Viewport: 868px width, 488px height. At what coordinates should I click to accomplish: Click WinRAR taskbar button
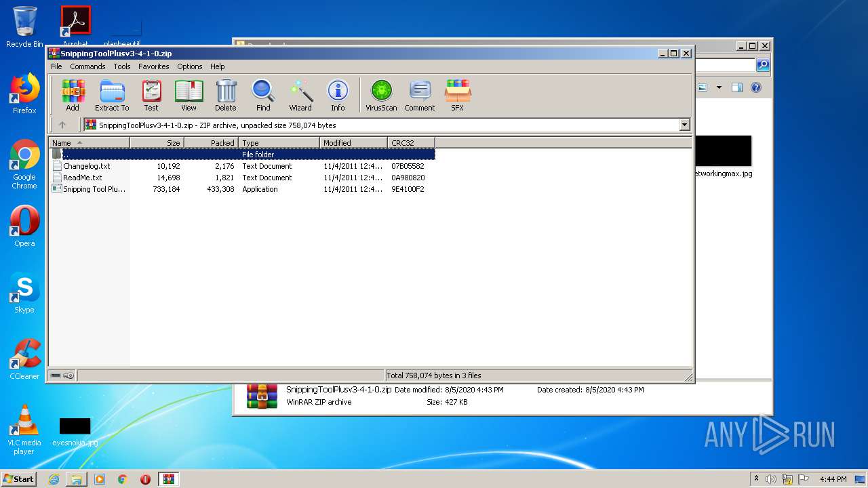168,479
